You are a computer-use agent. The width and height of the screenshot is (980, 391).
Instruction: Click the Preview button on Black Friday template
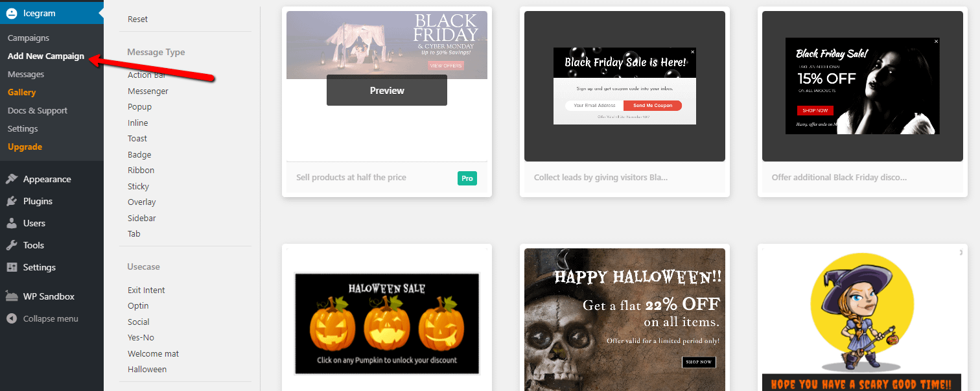tap(387, 90)
